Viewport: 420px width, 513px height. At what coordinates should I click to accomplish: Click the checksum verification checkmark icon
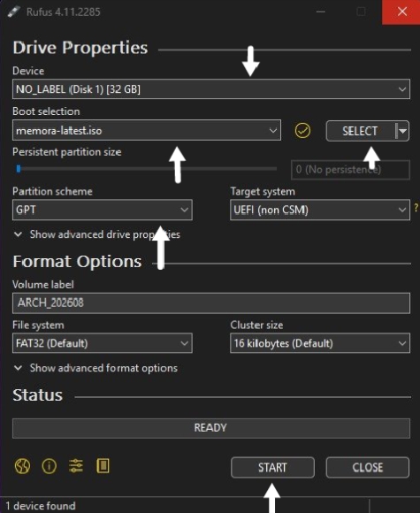coord(302,131)
